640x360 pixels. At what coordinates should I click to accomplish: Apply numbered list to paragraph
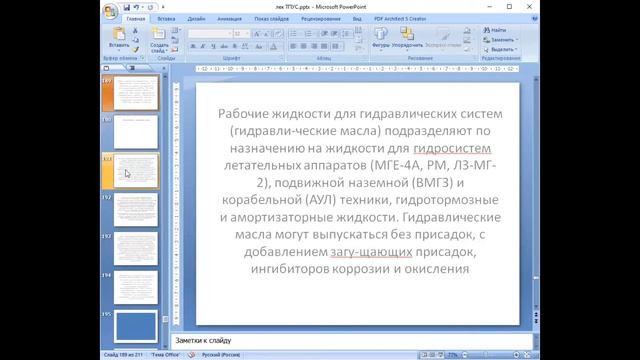309,33
